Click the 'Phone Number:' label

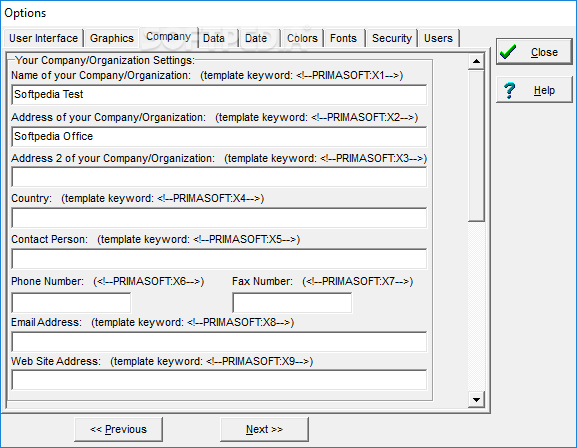pyautogui.click(x=47, y=281)
